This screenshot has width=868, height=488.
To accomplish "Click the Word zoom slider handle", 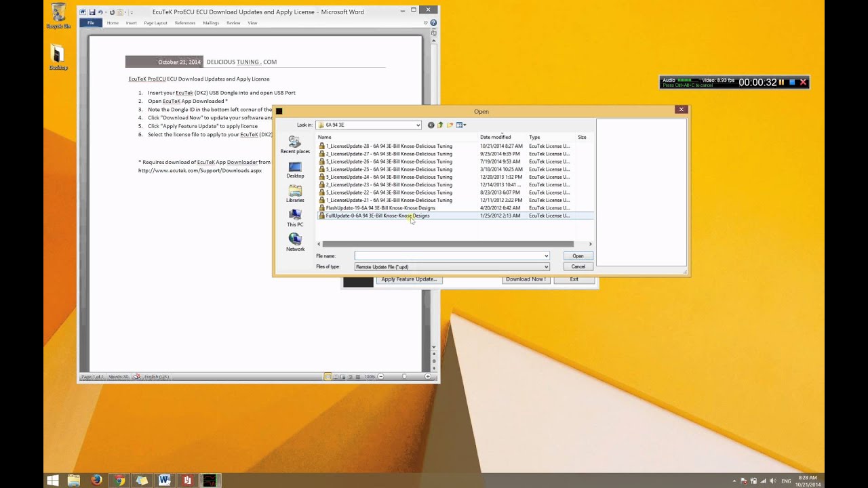I will tap(404, 376).
